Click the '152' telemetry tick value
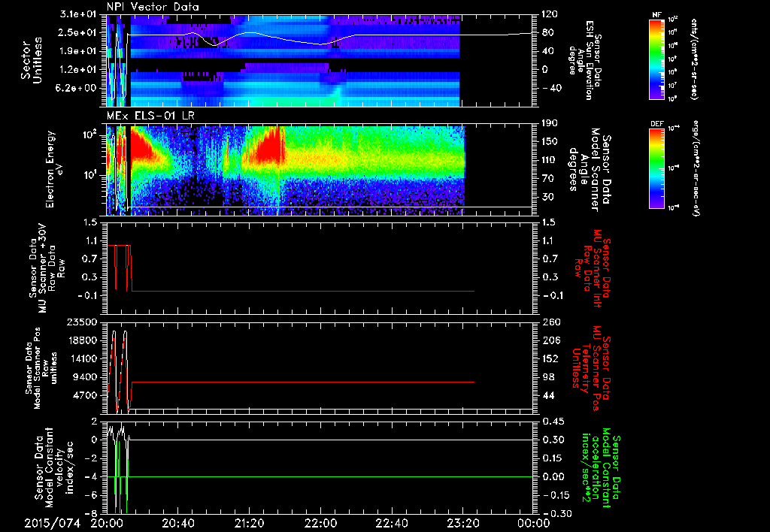770x532 pixels. (x=550, y=358)
